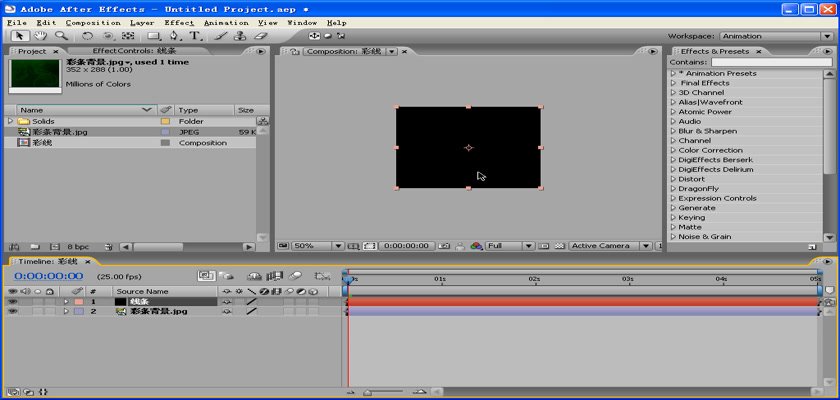Select the Rotation tool
Viewport: 840px width, 400px height.
87,36
